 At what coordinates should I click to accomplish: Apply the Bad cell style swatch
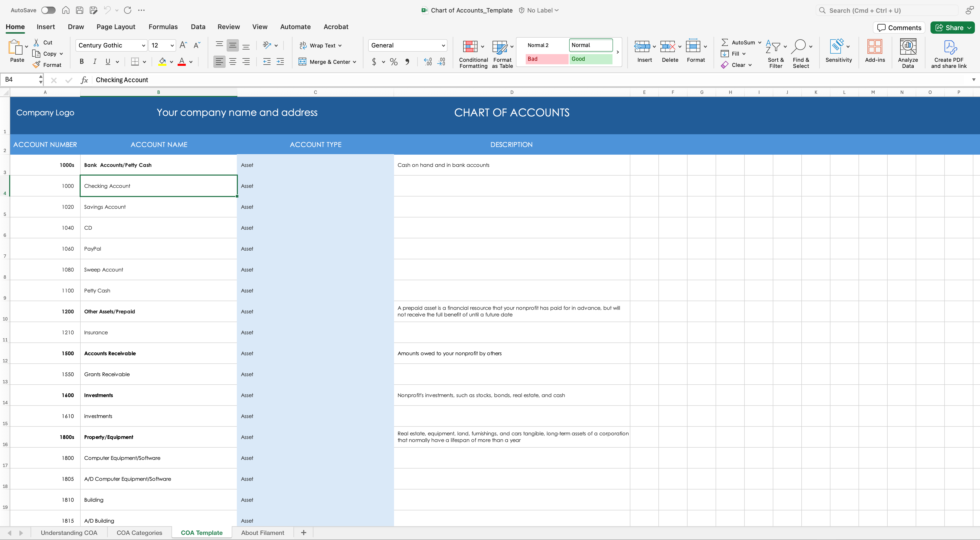point(547,59)
